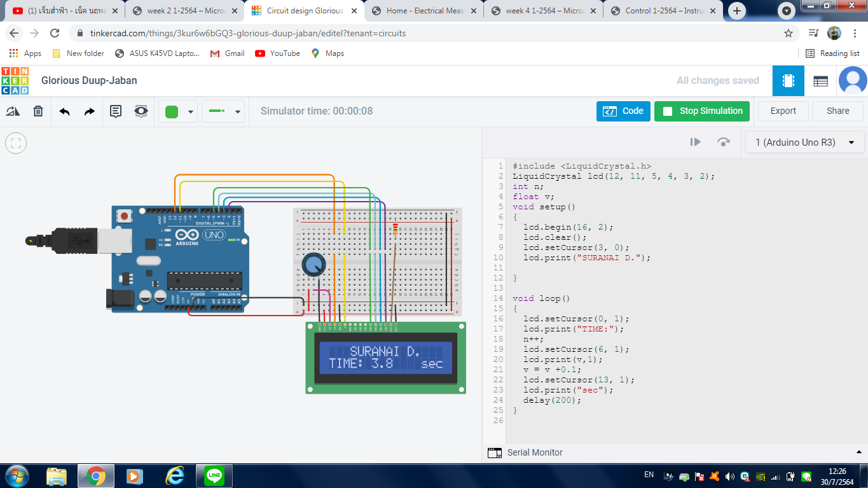868x488 pixels.
Task: Open the ASUS K45VD Laptop bookmark
Action: [x=157, y=53]
